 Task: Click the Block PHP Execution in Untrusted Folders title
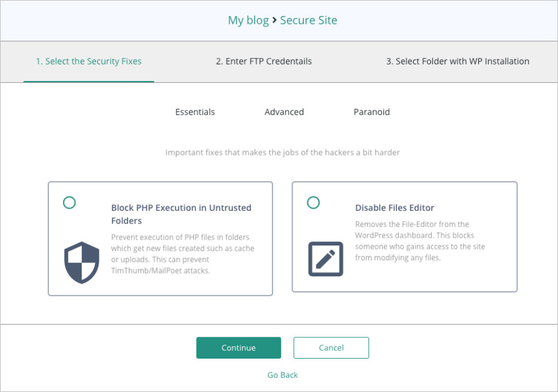coord(181,214)
